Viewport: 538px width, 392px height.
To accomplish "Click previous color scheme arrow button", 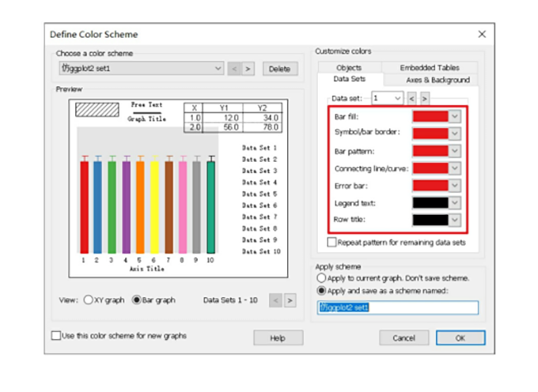I will click(234, 69).
